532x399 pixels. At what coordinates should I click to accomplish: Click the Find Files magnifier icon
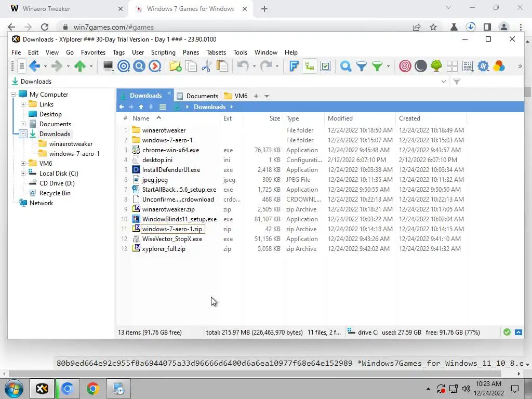click(x=345, y=66)
